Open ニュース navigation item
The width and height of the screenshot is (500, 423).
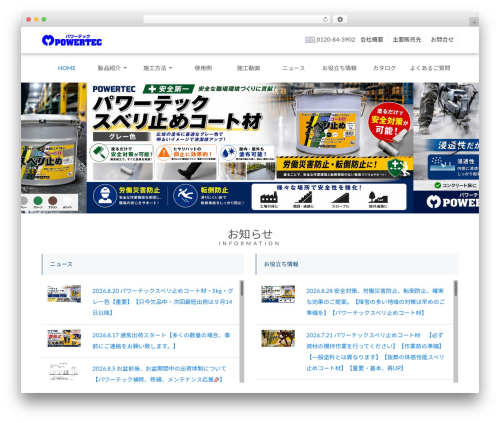(x=293, y=68)
